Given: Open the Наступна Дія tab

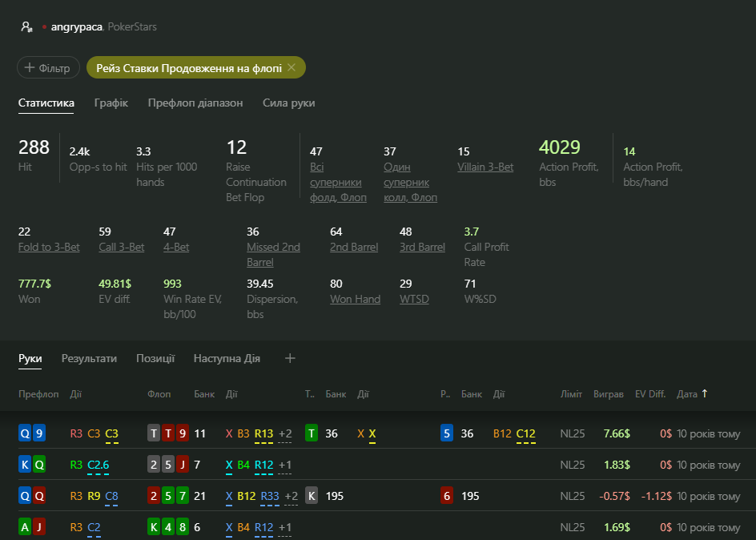Looking at the screenshot, I should point(227,358).
